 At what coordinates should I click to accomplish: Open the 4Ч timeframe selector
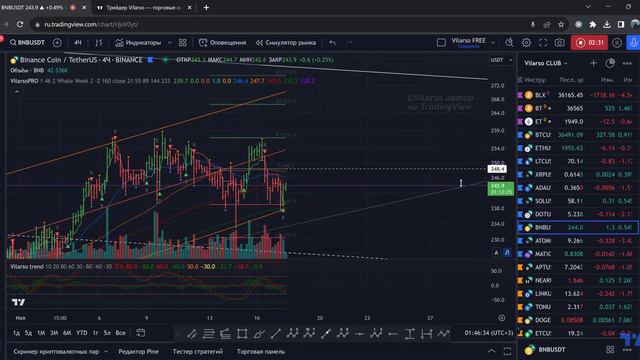[78, 42]
